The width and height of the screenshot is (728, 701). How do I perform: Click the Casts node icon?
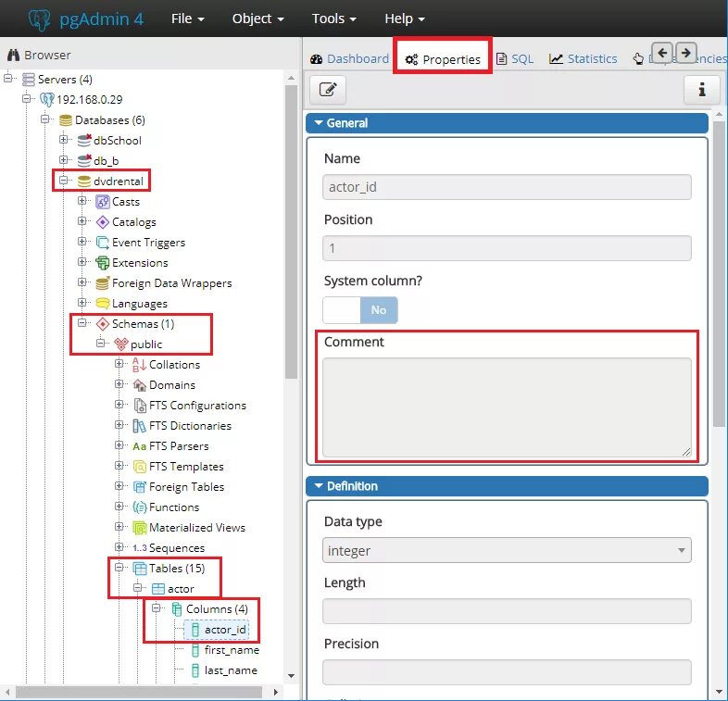pos(102,202)
